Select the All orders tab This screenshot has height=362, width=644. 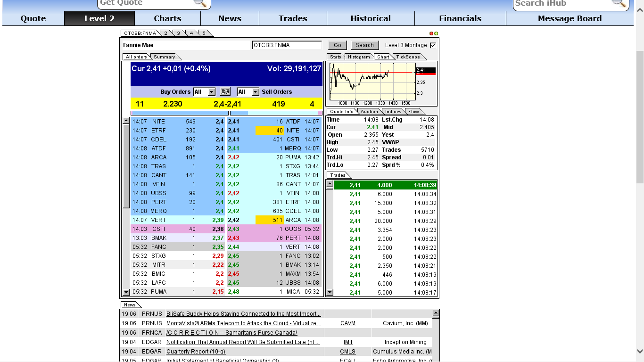pos(136,57)
